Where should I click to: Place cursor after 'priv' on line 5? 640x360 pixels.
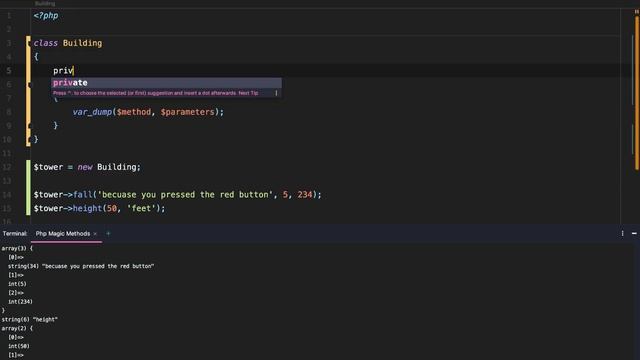(x=73, y=71)
